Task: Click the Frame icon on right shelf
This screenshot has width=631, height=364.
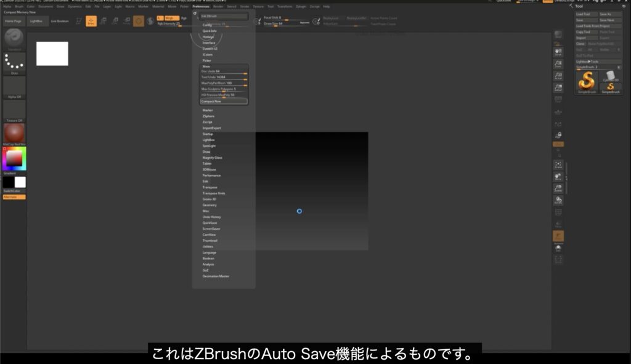Action: 558,164
